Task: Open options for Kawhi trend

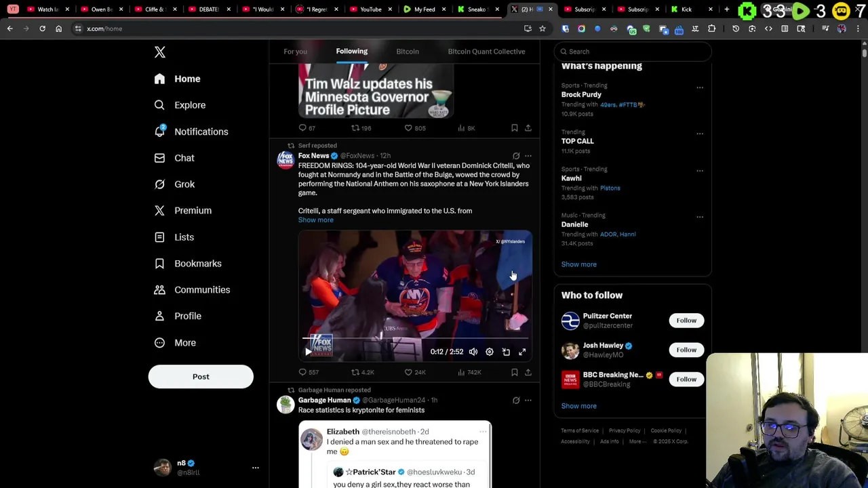Action: (700, 171)
